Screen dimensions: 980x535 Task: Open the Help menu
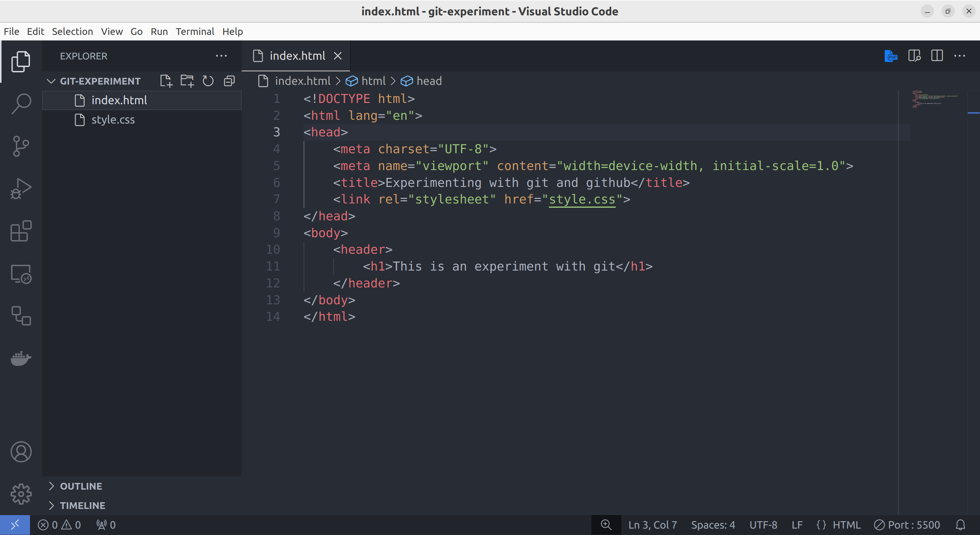(x=232, y=32)
